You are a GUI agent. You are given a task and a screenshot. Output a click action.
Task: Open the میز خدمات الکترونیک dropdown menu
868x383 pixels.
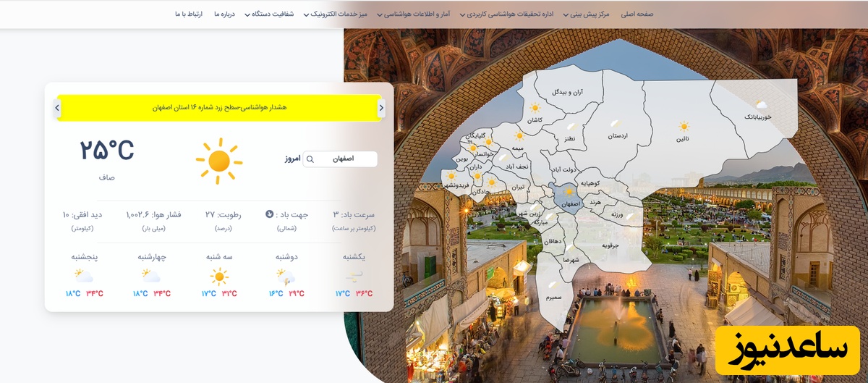pos(339,14)
